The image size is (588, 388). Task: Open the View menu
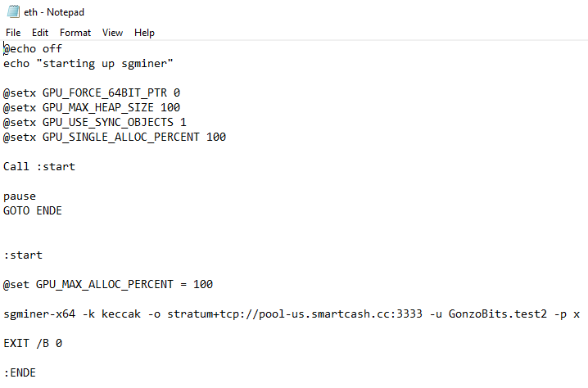(x=112, y=33)
